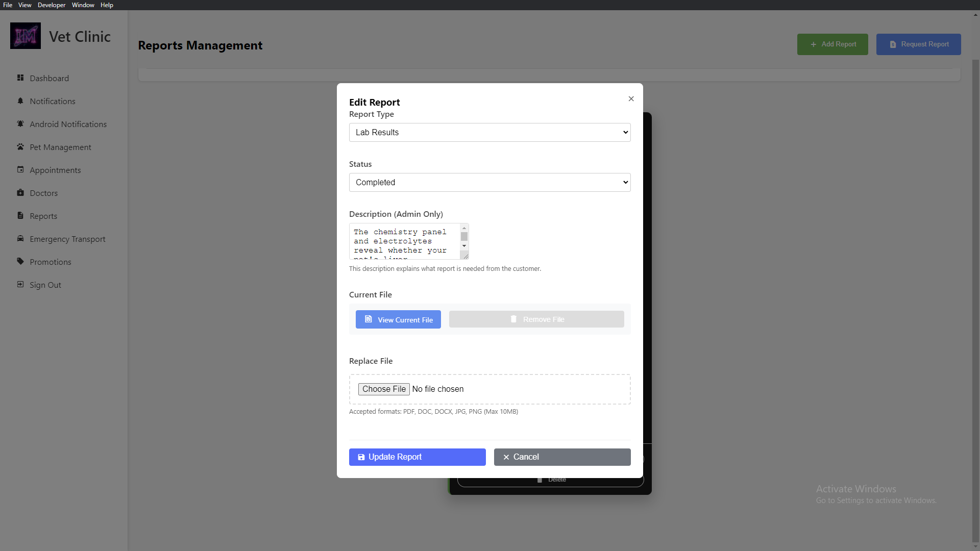The width and height of the screenshot is (980, 551).
Task: Open Appointments using the calendar icon
Action: tap(20, 170)
